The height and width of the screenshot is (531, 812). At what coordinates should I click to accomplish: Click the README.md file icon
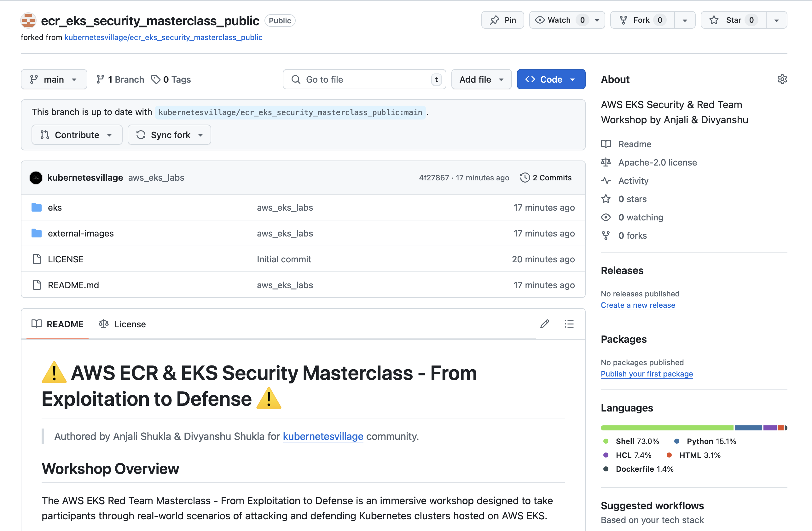(37, 285)
